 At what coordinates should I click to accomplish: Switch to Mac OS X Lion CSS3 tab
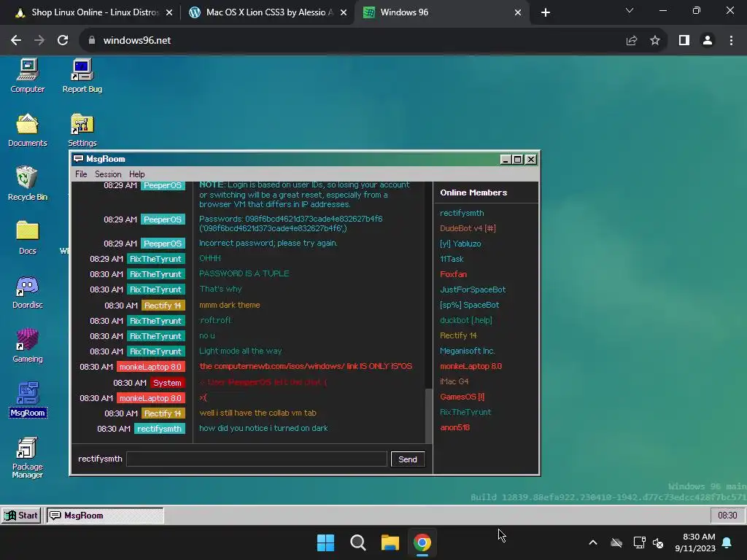tap(269, 12)
